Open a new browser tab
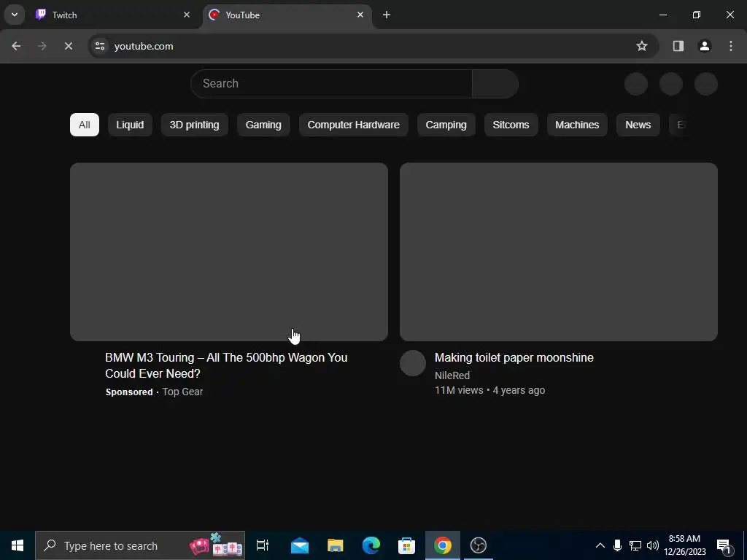Screen dimensions: 747x560 [387, 15]
